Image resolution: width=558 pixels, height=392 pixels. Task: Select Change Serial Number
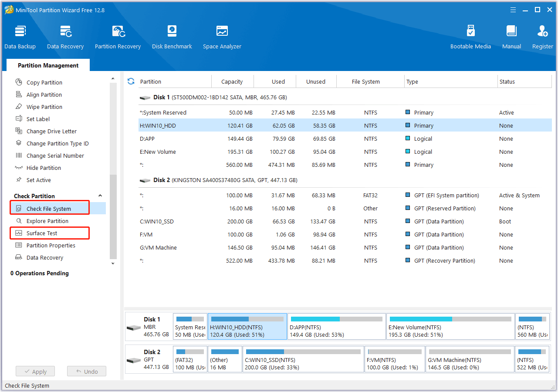point(55,155)
